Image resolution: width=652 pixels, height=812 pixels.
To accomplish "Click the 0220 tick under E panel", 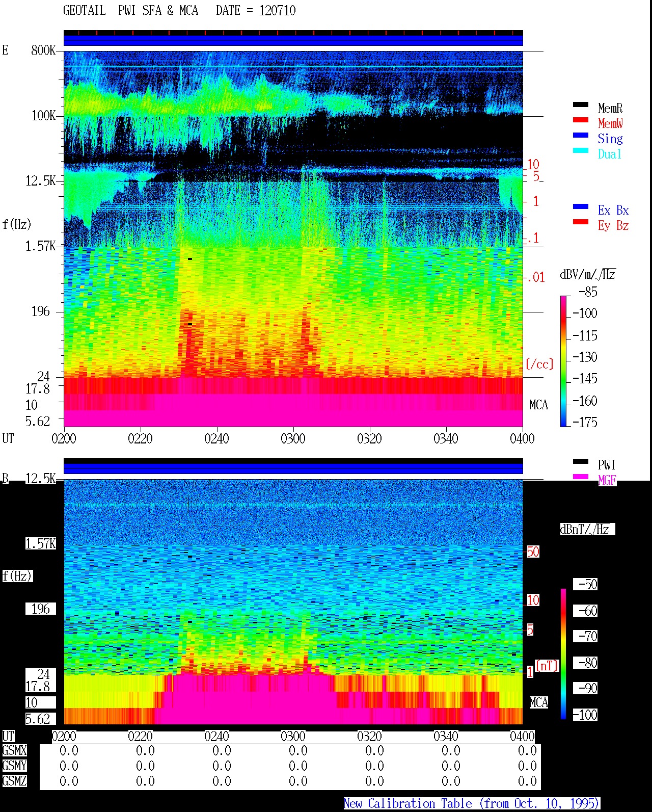I will point(140,439).
